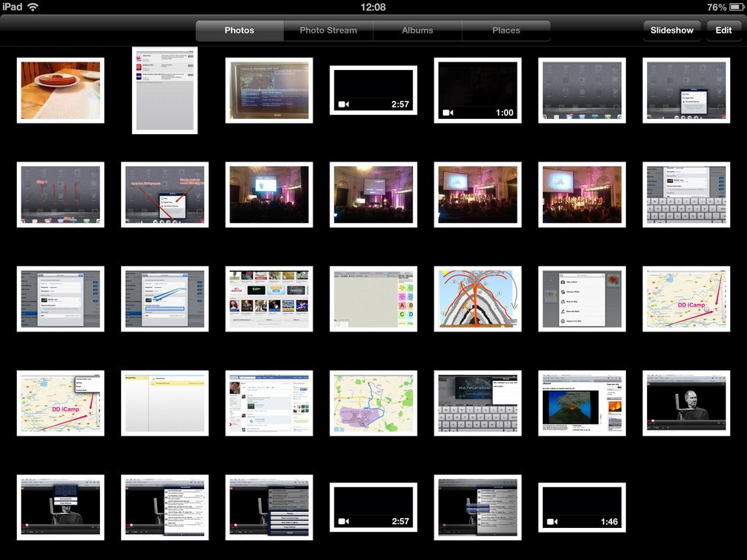Screen dimensions: 747x560
Task: Open the DD iCamp map screenshot
Action: click(686, 299)
